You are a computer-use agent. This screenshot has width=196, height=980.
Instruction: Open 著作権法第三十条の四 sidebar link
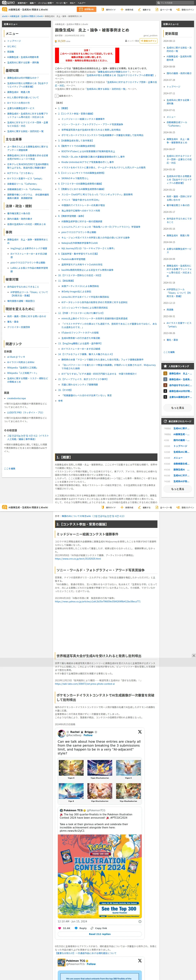pyautogui.click(x=19, y=213)
